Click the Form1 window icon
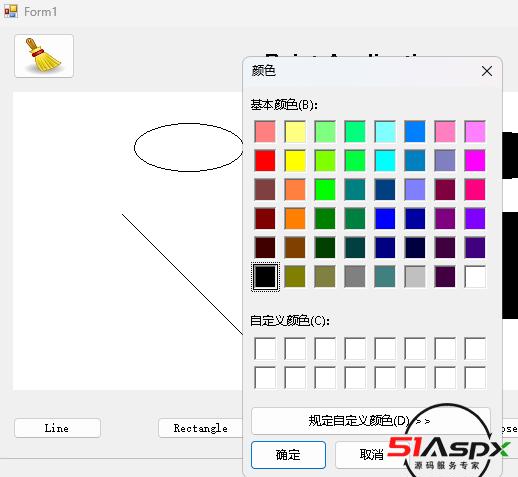Screen dimensions: 518x477 pyautogui.click(x=11, y=12)
